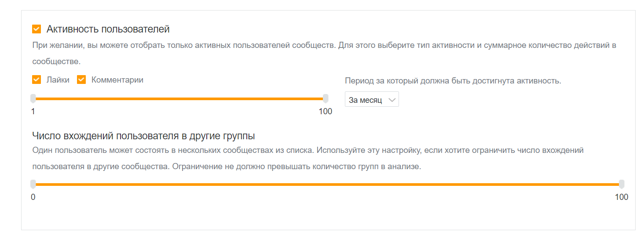Click the group entries slider's right handle at 100
Screen dimensions: 644x239
point(622,184)
